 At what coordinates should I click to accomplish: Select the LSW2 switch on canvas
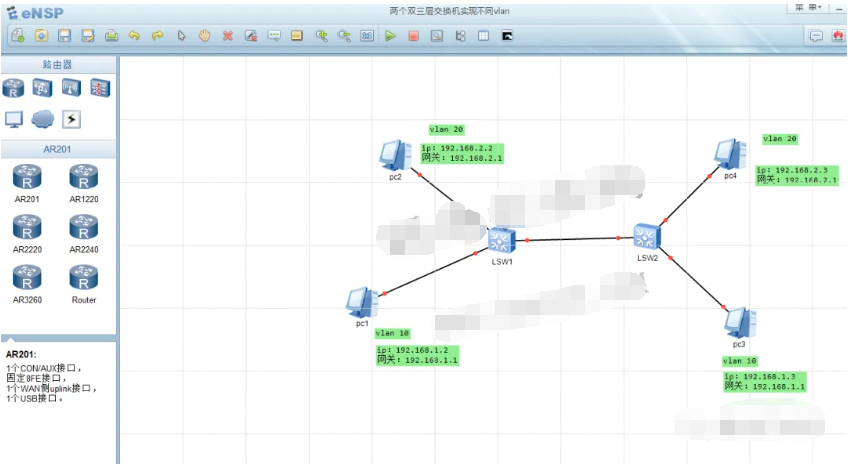click(647, 237)
